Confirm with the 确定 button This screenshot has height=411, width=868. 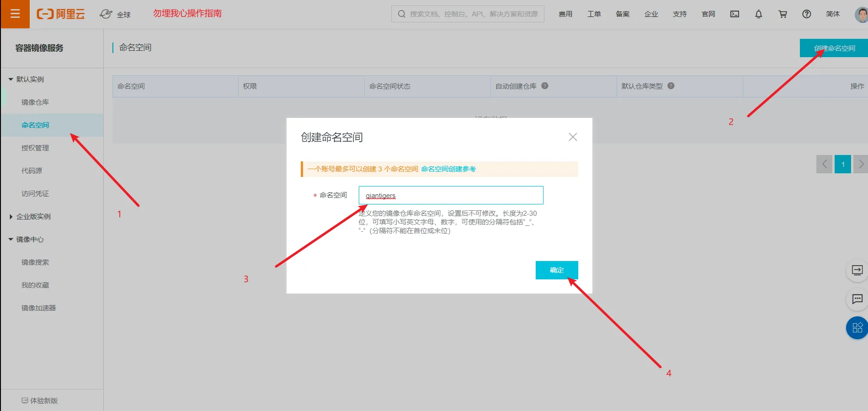[557, 270]
